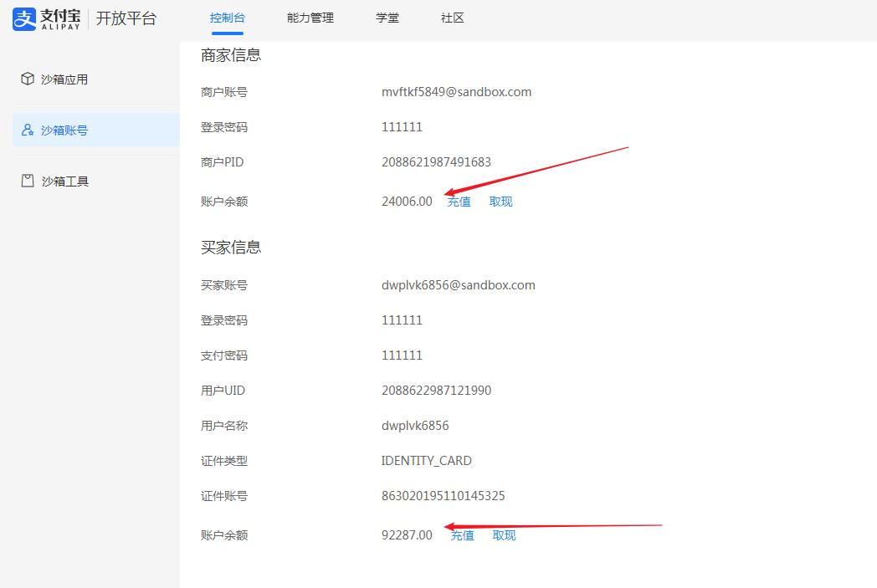Click 取现 next to merchant balance
877x588 pixels.
500,201
